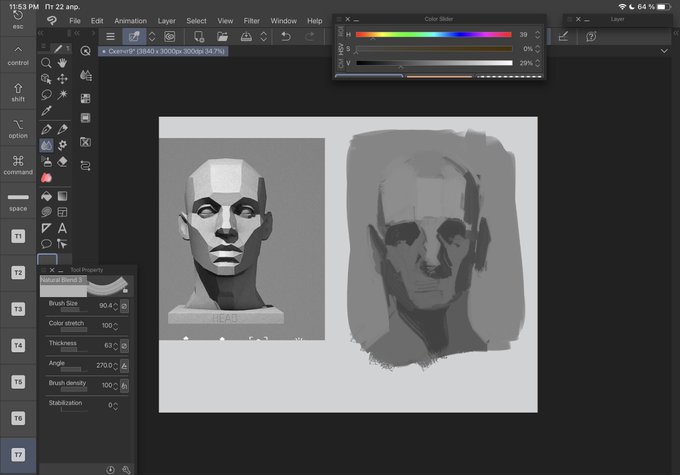Open the Quick Access palette icon

click(85, 51)
